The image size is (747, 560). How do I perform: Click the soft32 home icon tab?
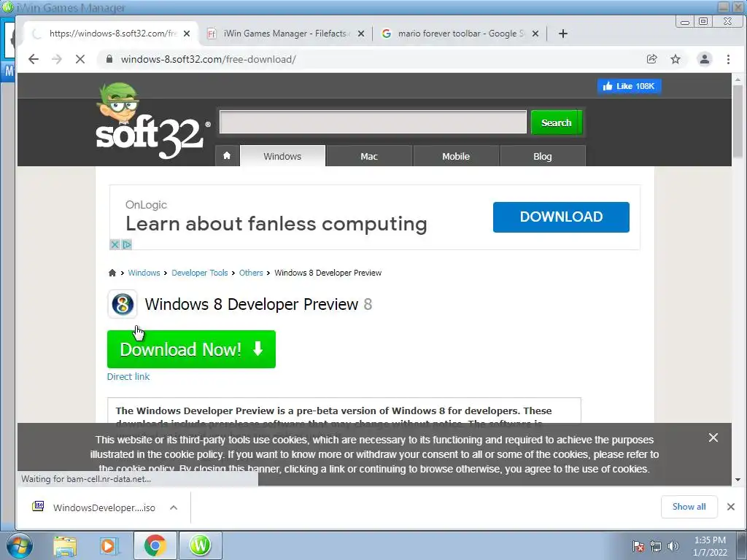[x=227, y=156]
